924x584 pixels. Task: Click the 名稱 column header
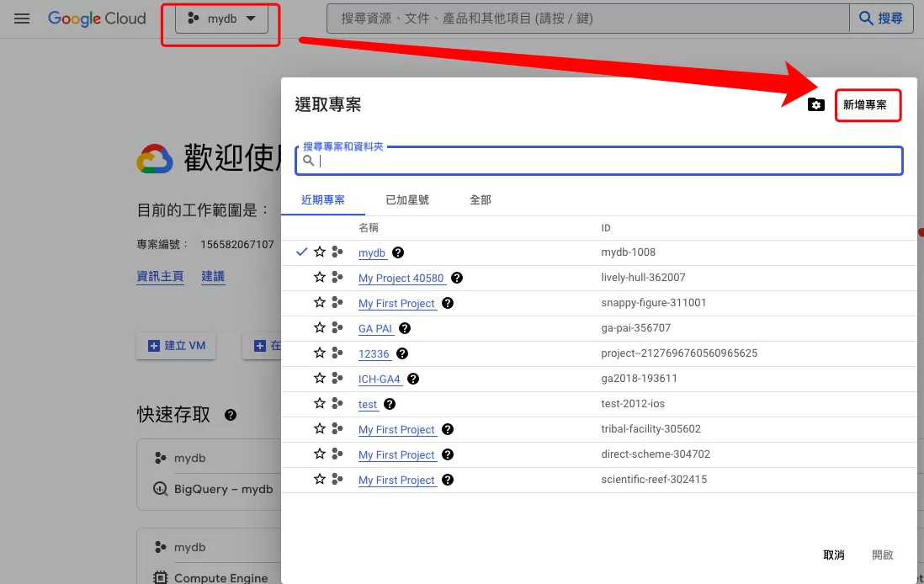[369, 228]
